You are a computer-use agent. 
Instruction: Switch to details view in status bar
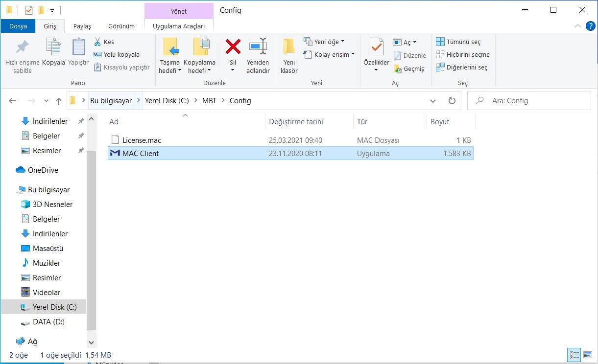574,355
